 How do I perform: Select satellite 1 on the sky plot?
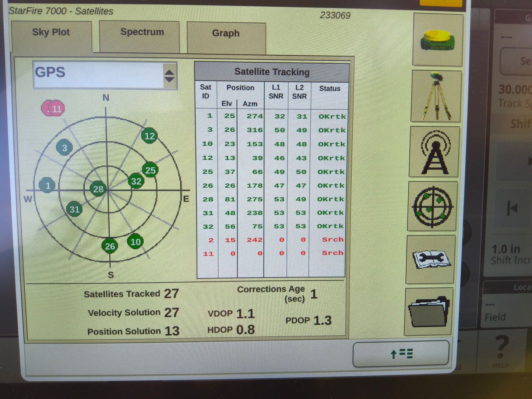pyautogui.click(x=47, y=186)
